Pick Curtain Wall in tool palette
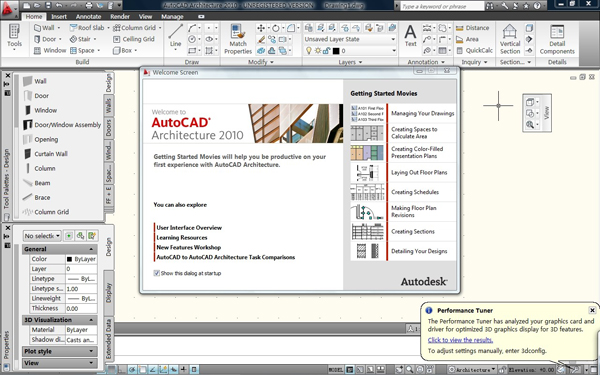600x375 pixels. [45, 154]
